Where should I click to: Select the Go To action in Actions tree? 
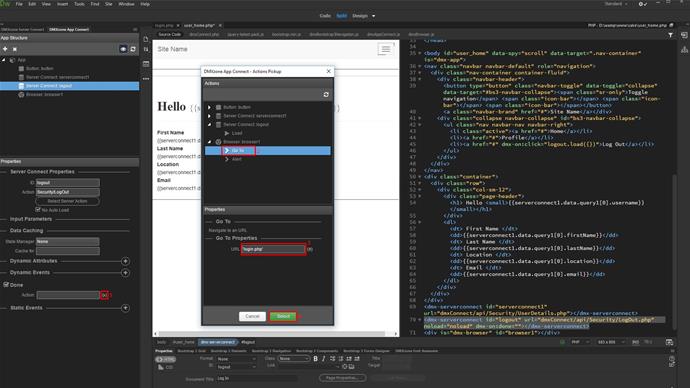click(x=268, y=150)
